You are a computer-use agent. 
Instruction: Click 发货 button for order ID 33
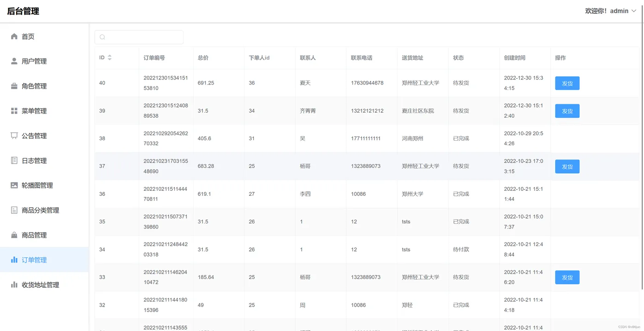567,277
